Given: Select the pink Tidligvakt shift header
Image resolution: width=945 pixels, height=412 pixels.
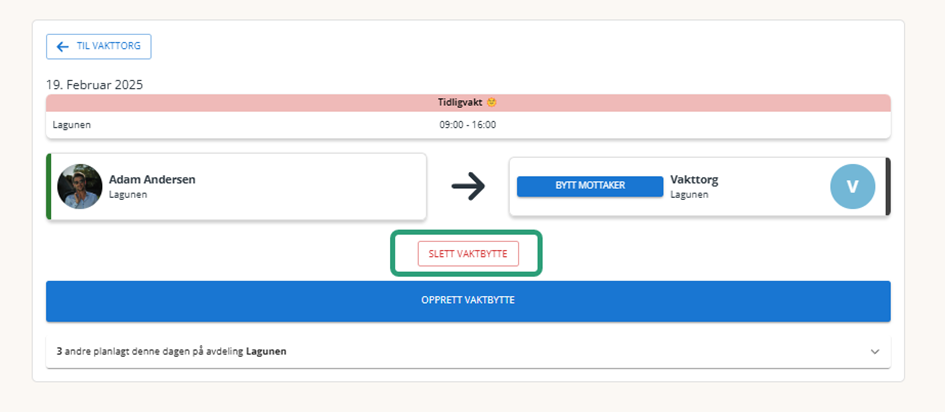Looking at the screenshot, I should coord(468,102).
